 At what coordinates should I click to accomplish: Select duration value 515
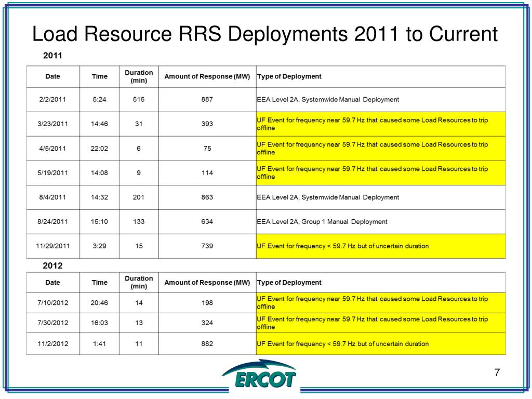tap(139, 99)
